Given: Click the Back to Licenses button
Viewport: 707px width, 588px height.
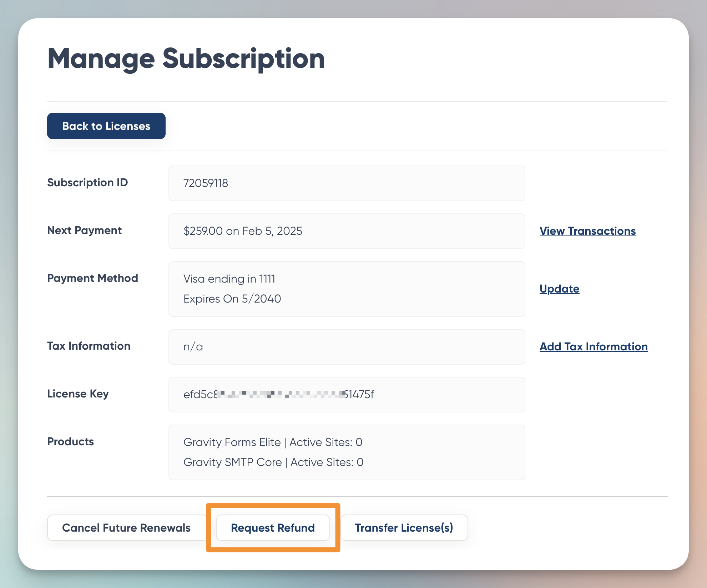Looking at the screenshot, I should click(x=106, y=126).
